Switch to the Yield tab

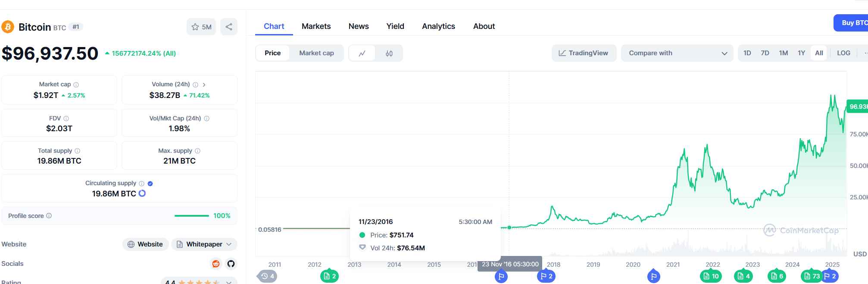pyautogui.click(x=395, y=26)
